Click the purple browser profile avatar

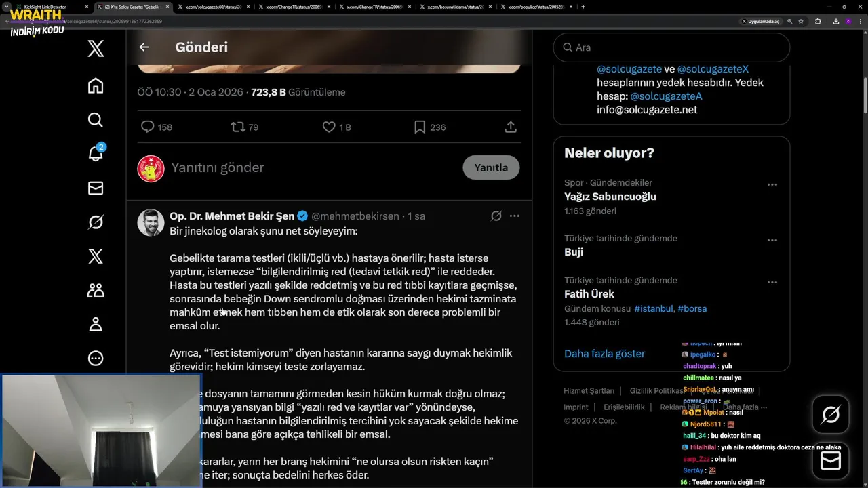pyautogui.click(x=848, y=21)
